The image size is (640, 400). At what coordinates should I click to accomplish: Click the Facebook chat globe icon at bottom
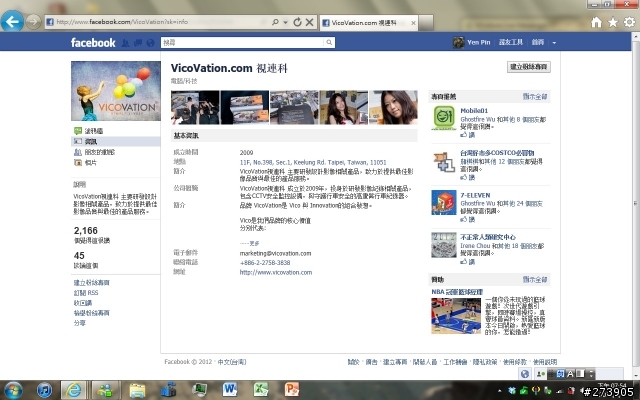(525, 373)
